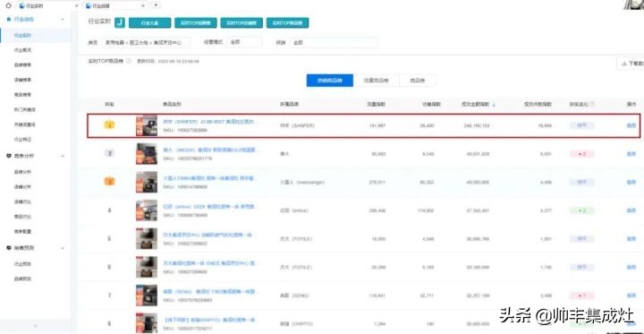Open the SANFER product name link
Viewport: 644px width, 334px height.
click(x=211, y=122)
